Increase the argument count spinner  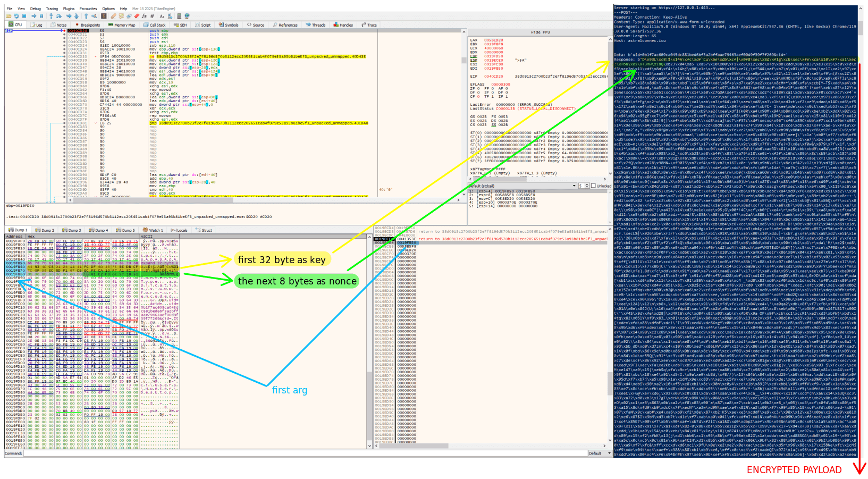point(587,184)
